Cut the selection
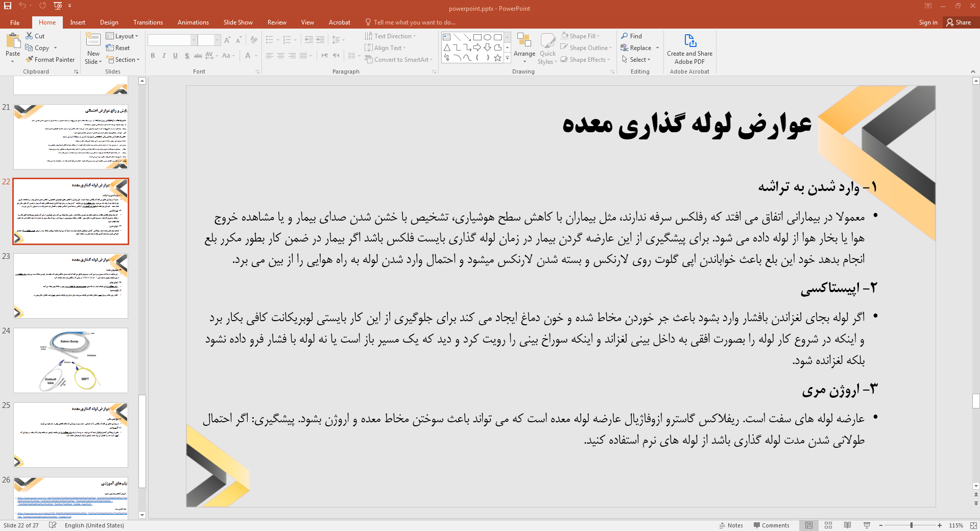The height and width of the screenshot is (531, 980). [35, 36]
